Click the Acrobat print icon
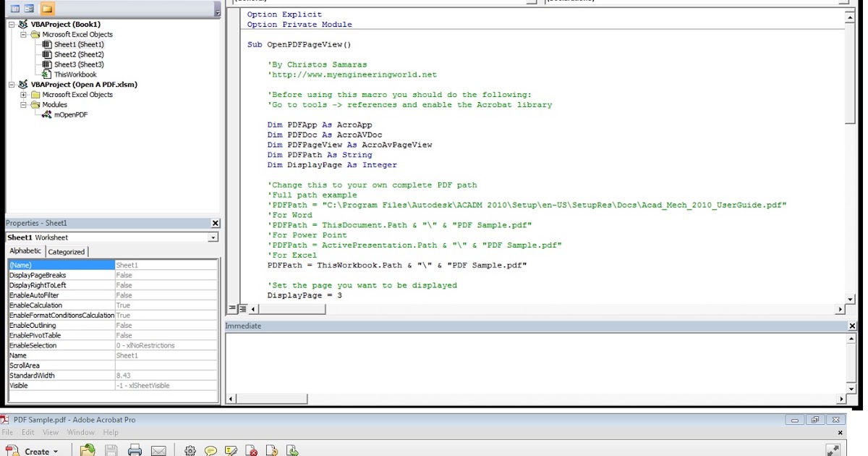868x456 pixels. [135, 450]
